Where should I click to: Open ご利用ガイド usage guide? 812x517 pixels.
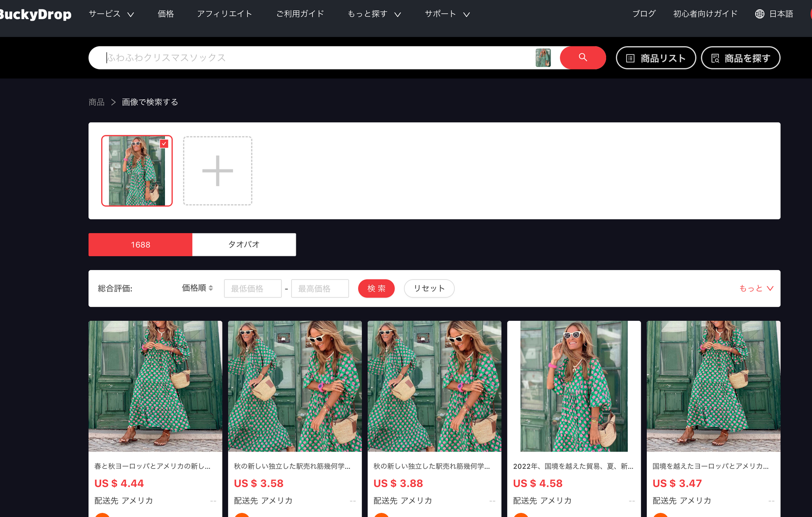point(300,14)
